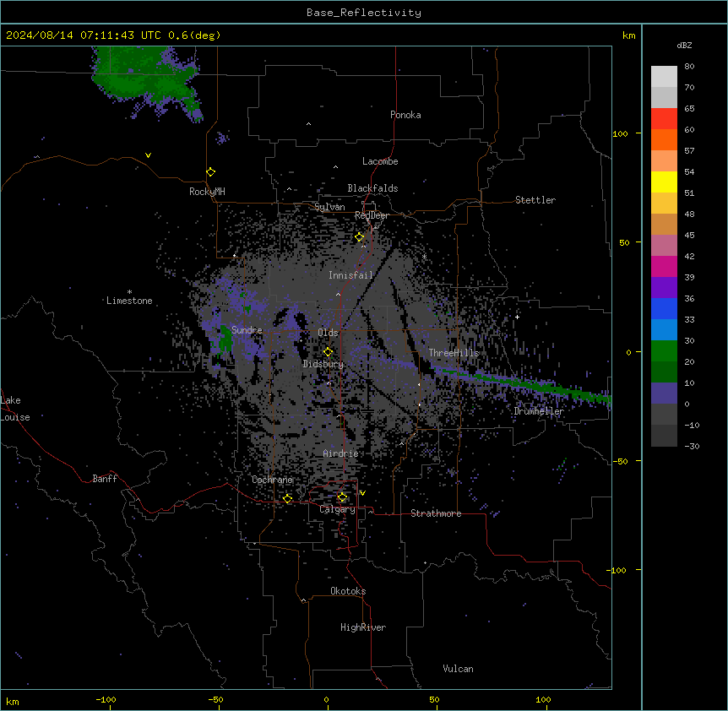Select the yellow diamond marker between Olds and Didsbury
This screenshot has height=711, width=728.
coord(328,352)
